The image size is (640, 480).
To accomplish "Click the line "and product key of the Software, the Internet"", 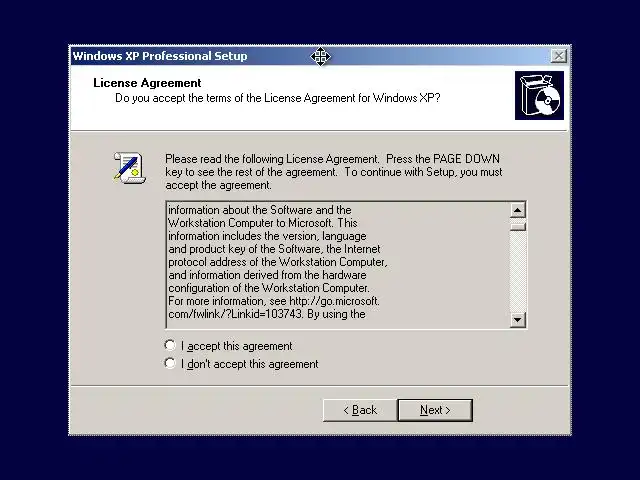I will [274, 249].
